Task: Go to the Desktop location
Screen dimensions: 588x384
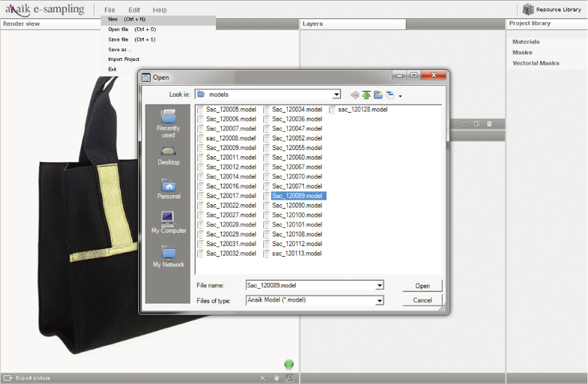Action: [169, 156]
